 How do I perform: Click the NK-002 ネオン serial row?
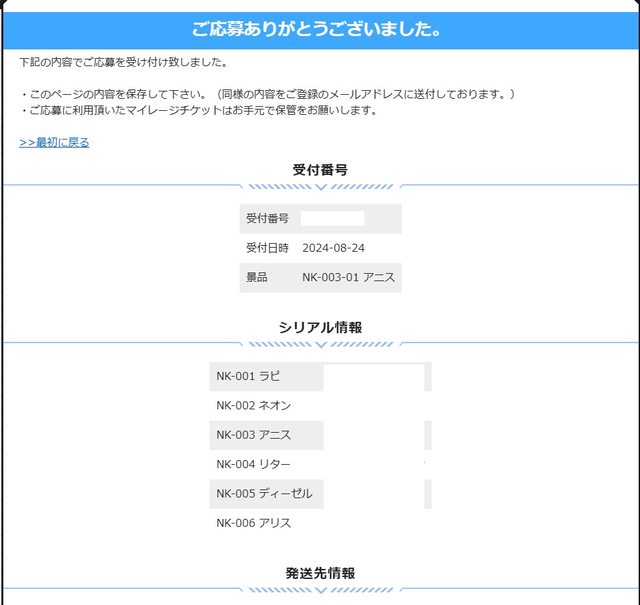254,405
